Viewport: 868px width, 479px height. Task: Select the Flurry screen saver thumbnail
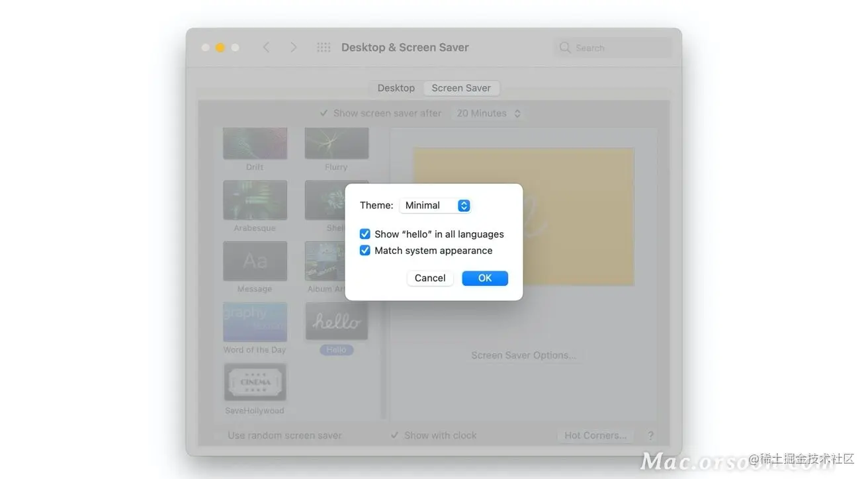(x=336, y=144)
